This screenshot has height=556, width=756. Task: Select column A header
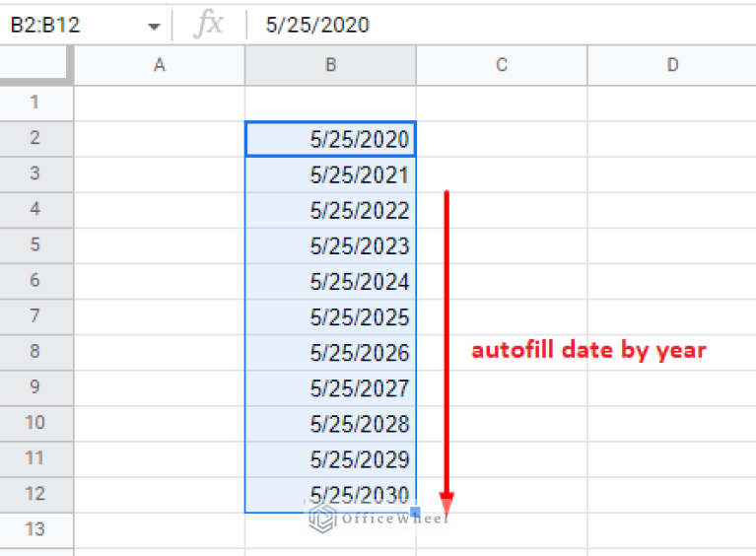pyautogui.click(x=160, y=65)
